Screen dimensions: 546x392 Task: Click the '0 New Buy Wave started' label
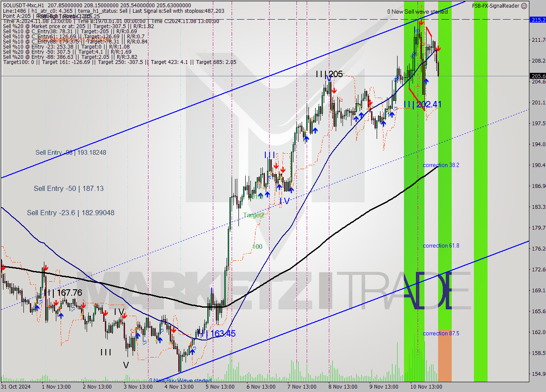tap(180, 380)
